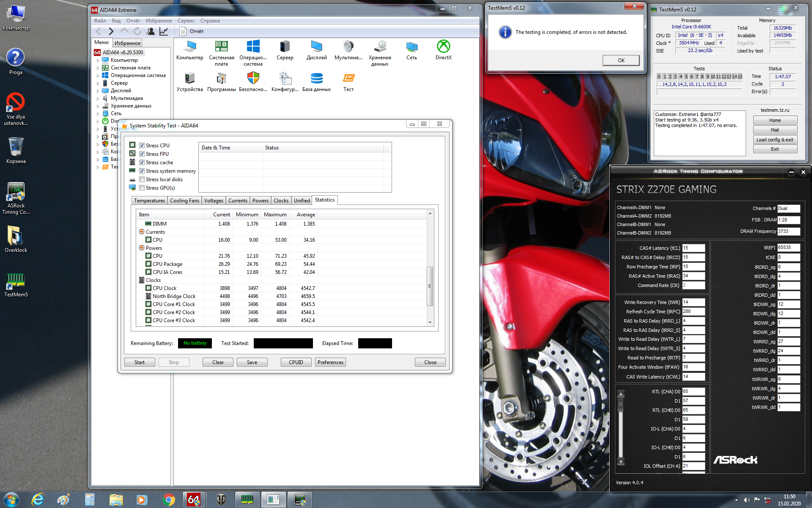Open the DirectX icon in AIDA64
This screenshot has height=508, width=812.
[x=443, y=47]
